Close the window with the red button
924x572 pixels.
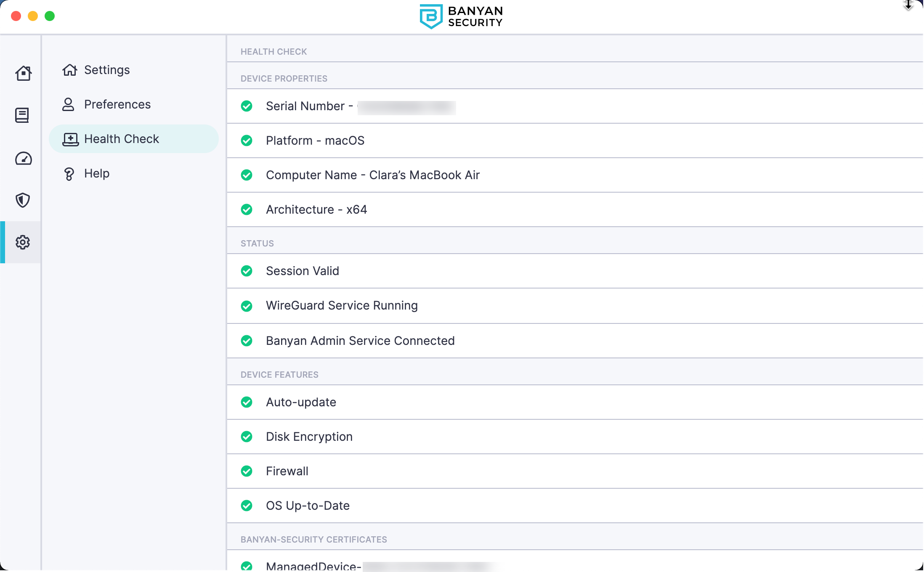[16, 16]
